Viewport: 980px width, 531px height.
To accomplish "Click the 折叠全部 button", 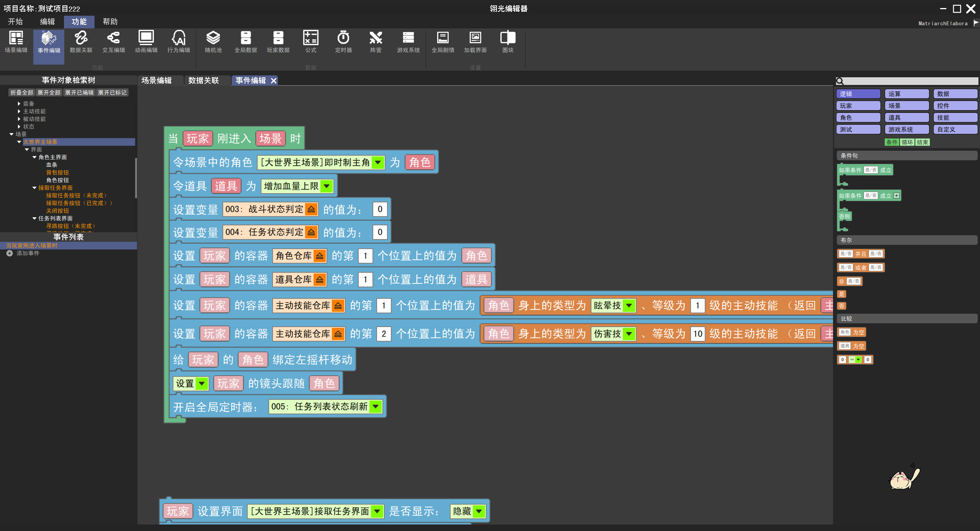I will (x=22, y=92).
